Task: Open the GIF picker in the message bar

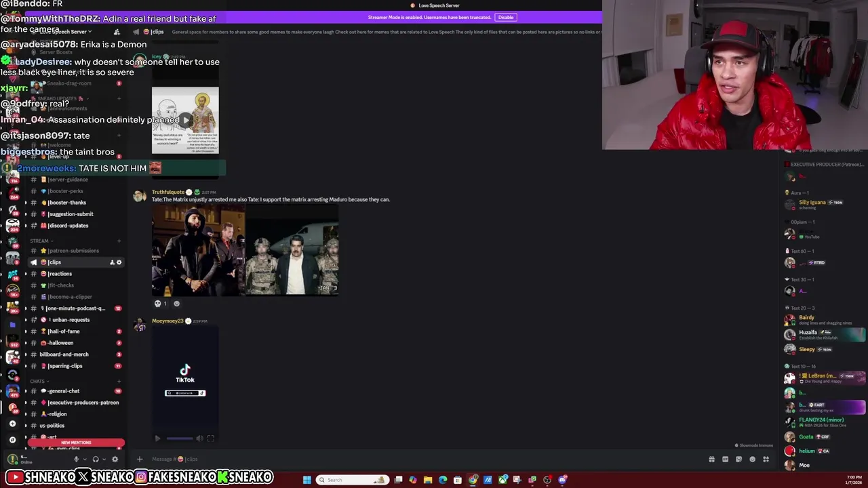Action: pos(725,459)
